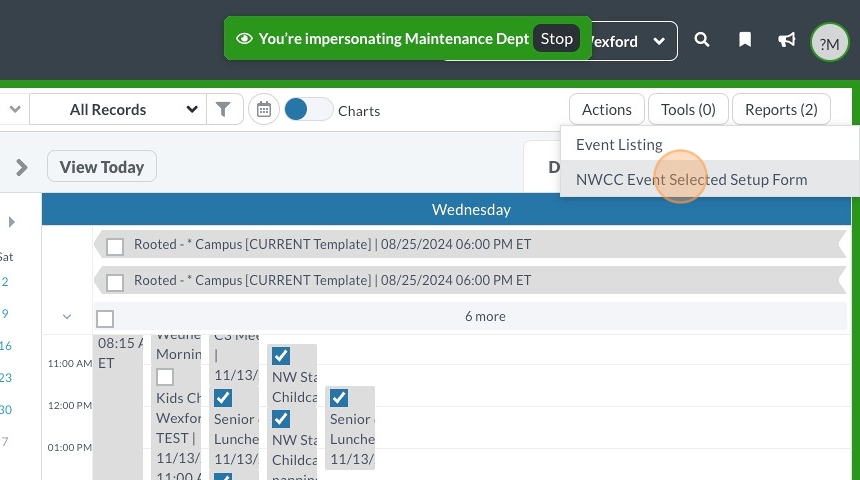Toggle the Charts switch
860x480 pixels.
(308, 110)
